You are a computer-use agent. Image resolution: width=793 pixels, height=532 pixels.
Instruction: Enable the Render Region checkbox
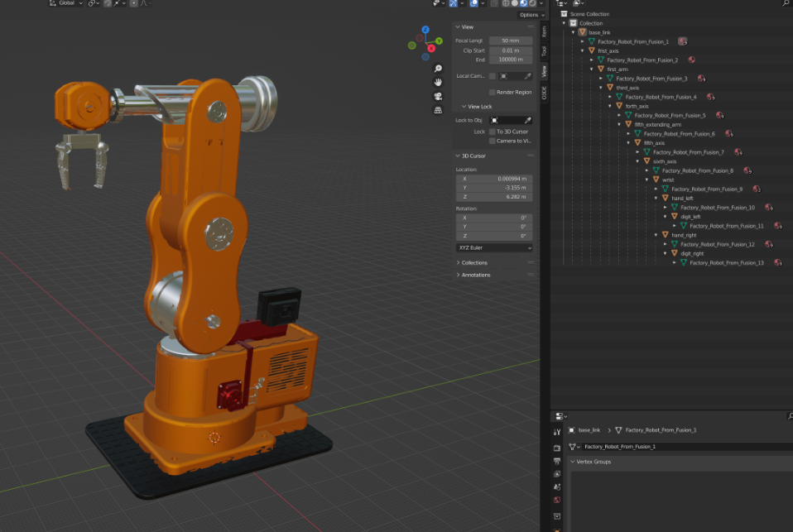click(492, 92)
